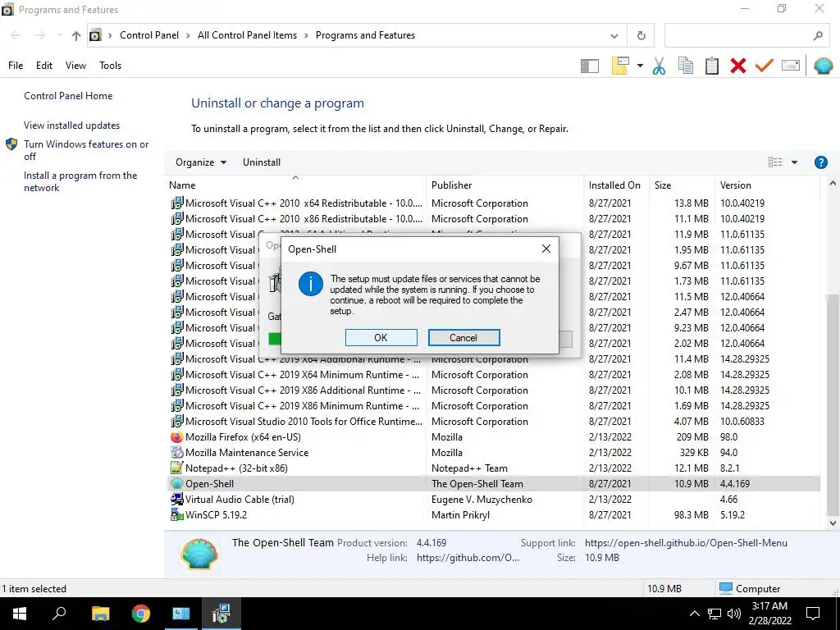Click the Mozilla Firefox program icon
Image resolution: width=840 pixels, height=630 pixels.
point(176,437)
